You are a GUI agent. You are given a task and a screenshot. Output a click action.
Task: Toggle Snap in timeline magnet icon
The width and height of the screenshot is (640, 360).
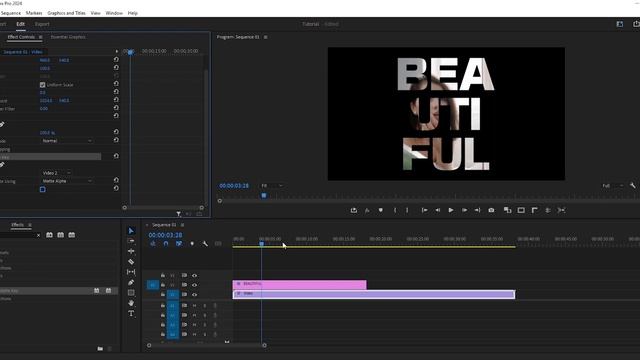166,244
